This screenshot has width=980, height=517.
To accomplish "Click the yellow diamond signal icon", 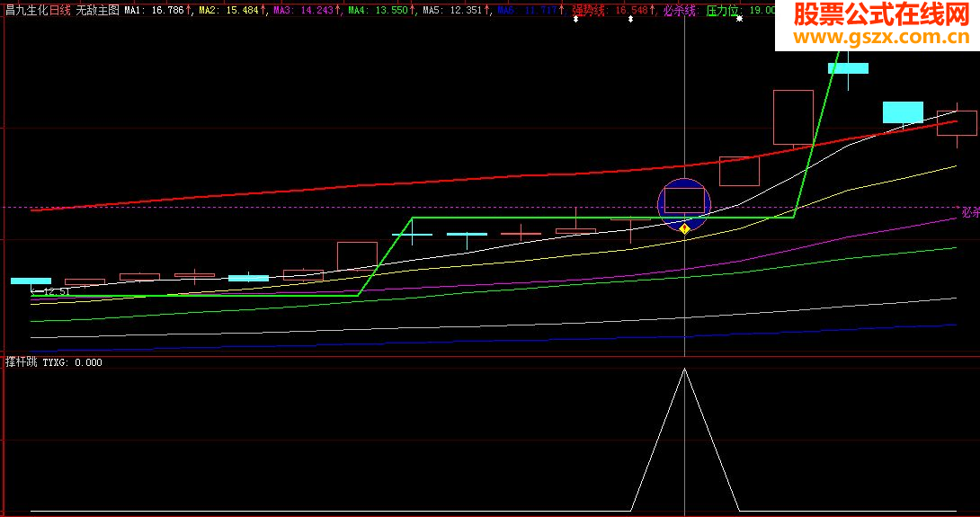I will (684, 228).
